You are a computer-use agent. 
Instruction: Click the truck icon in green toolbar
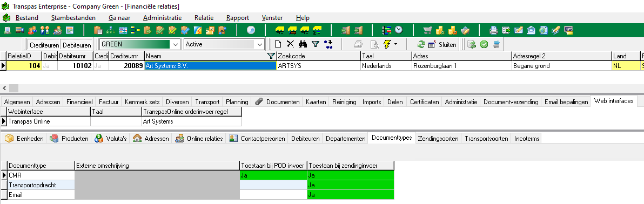tap(19, 30)
